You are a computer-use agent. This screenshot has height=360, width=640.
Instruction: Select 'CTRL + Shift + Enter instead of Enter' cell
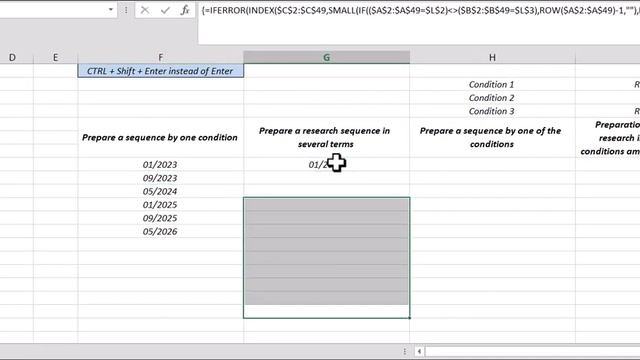160,71
